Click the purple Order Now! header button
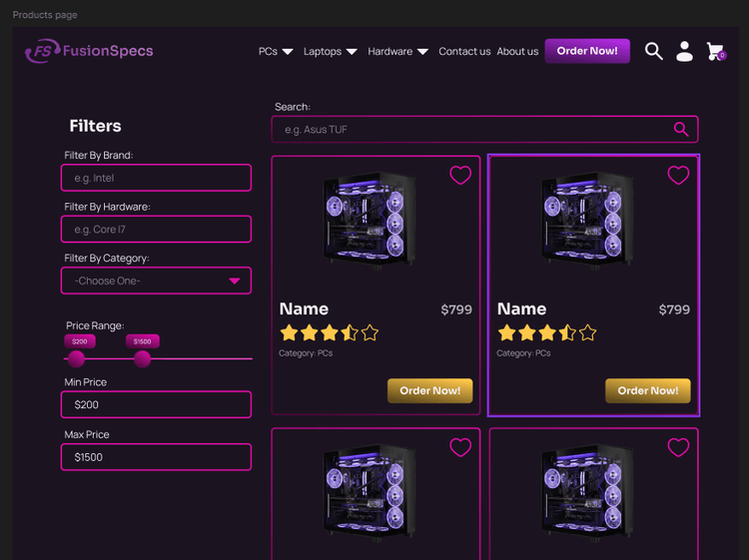 (x=587, y=51)
